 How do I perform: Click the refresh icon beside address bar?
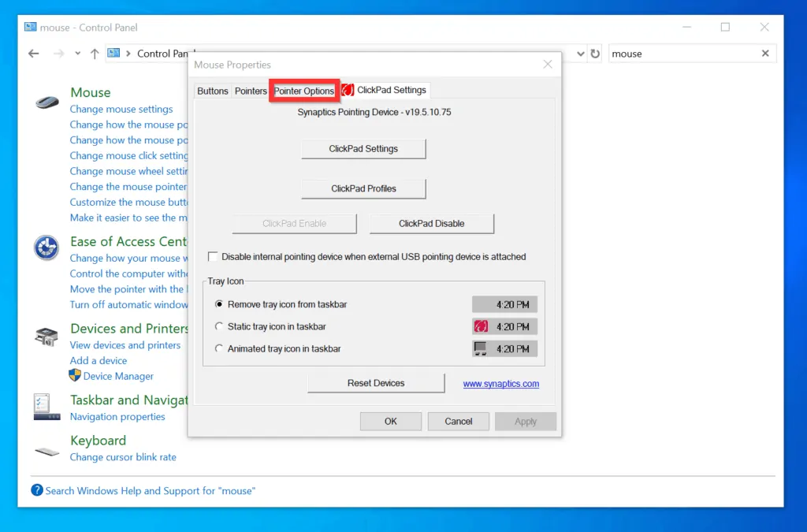(x=595, y=54)
